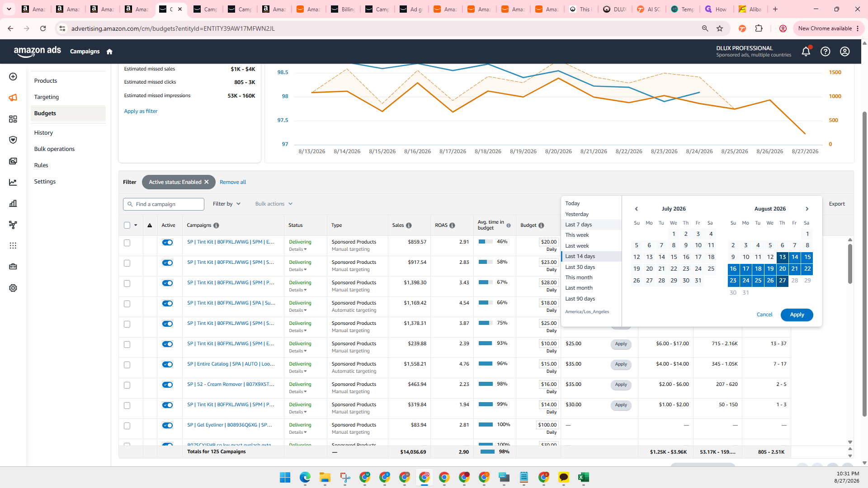
Task: Bookmark this page with star icon
Action: click(x=720, y=28)
